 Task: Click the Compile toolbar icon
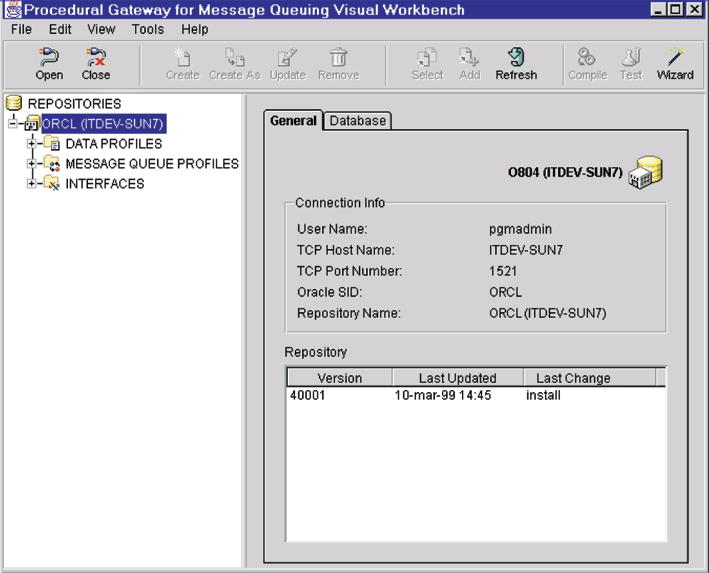587,63
